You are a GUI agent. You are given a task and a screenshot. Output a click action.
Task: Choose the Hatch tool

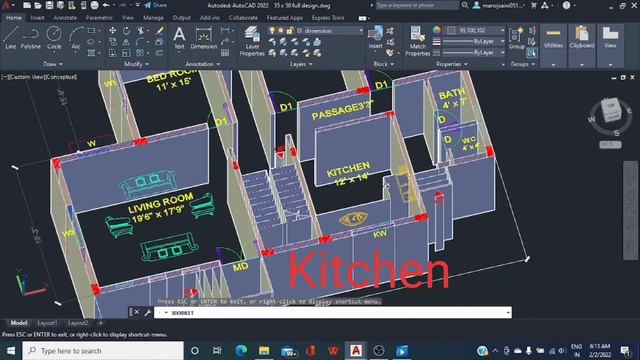pyautogui.click(x=91, y=53)
